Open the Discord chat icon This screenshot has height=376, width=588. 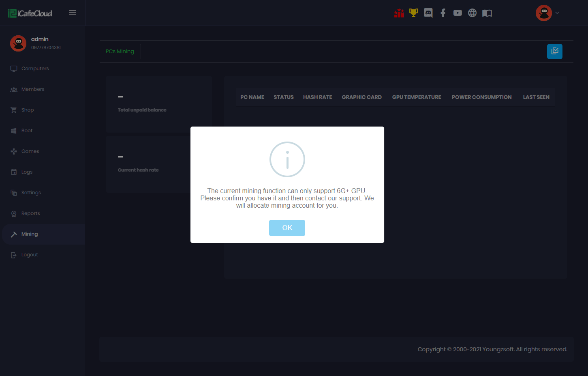(x=428, y=13)
